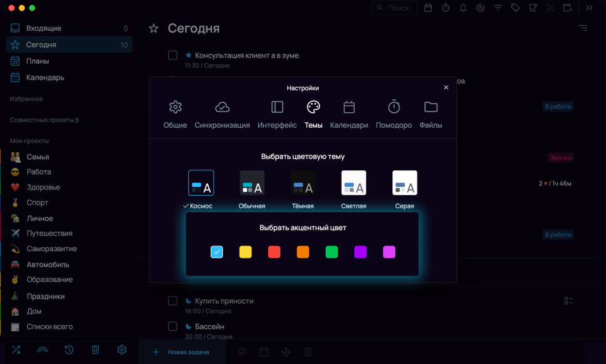The image size is (606, 364).
Task: Open the trash bin in sidebar footer
Action: [95, 350]
